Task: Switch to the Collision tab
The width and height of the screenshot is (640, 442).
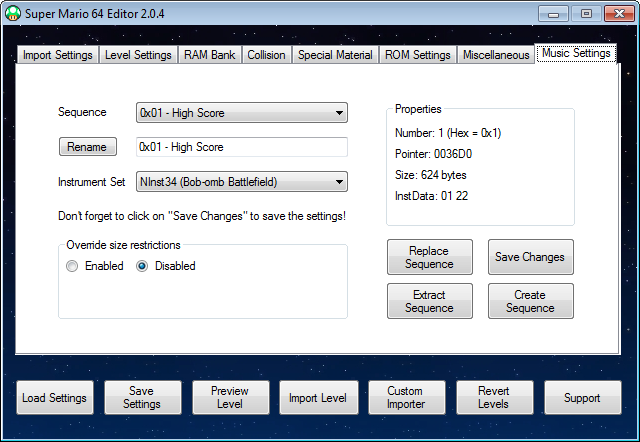Action: (267, 55)
